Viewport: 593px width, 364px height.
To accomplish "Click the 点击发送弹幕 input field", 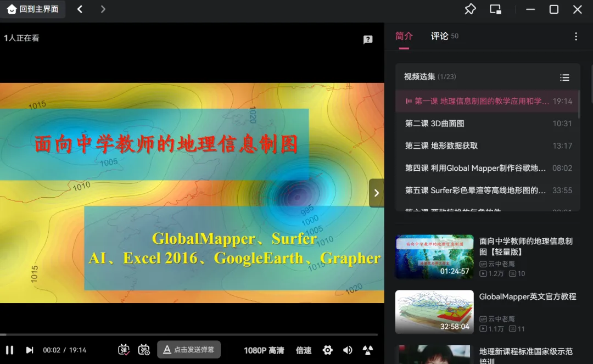I will (x=189, y=350).
